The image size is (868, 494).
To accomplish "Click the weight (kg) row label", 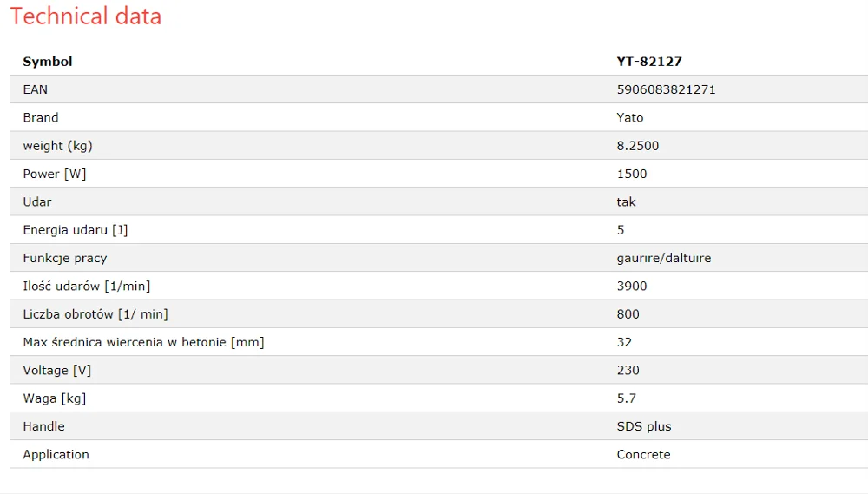I will (57, 146).
